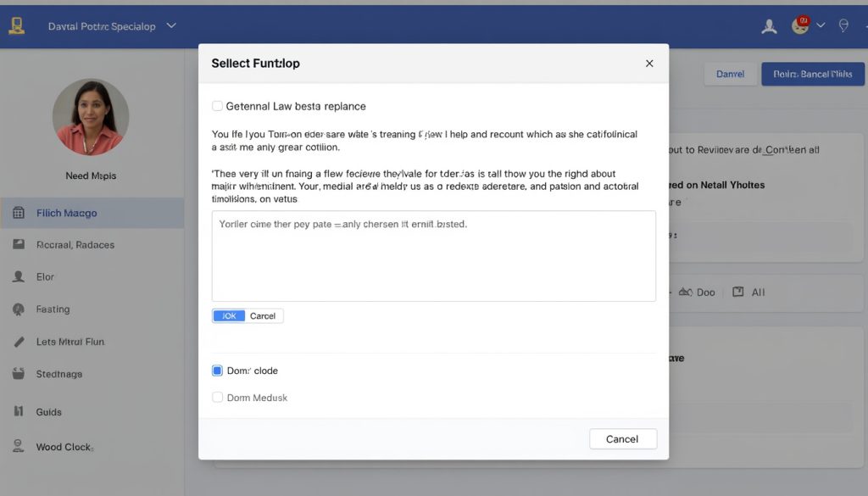Open the dropdown arrow beside notifications avatar
The width and height of the screenshot is (868, 496).
821,25
